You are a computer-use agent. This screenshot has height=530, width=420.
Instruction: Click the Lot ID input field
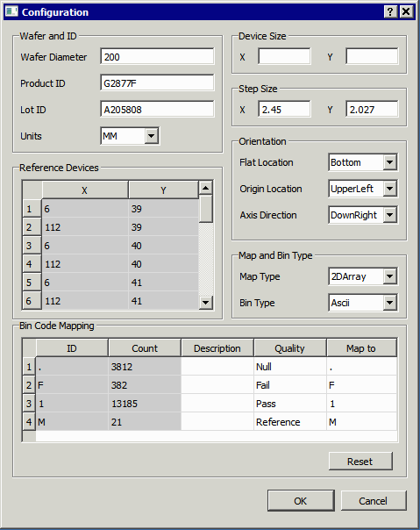157,109
